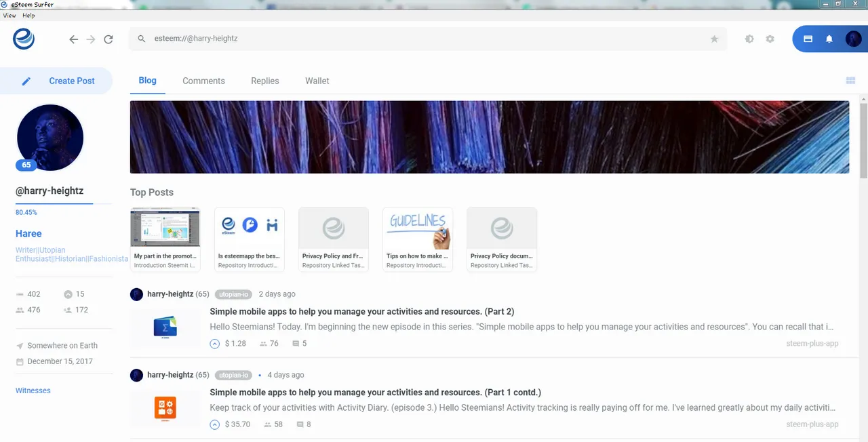Open the Witnesses link
The image size is (868, 442).
(33, 390)
